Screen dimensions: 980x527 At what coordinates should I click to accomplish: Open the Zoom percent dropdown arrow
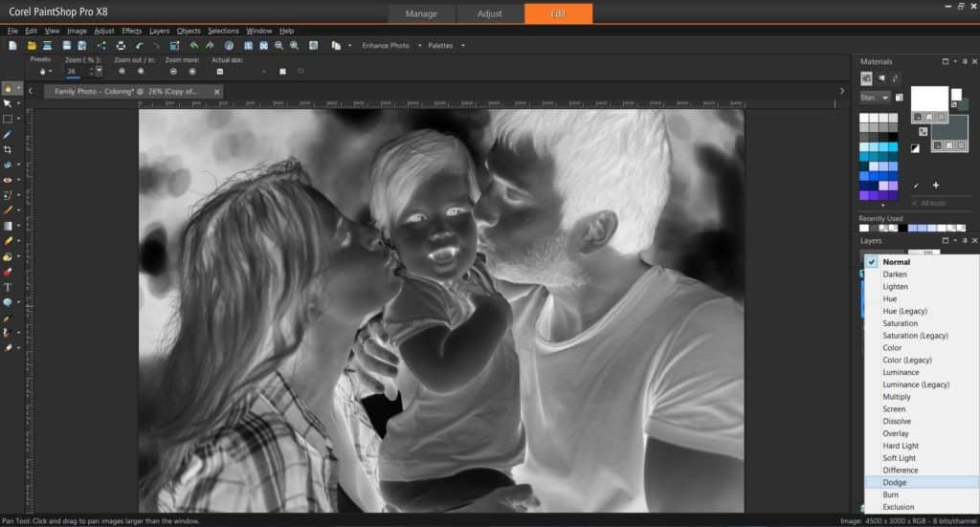point(98,71)
